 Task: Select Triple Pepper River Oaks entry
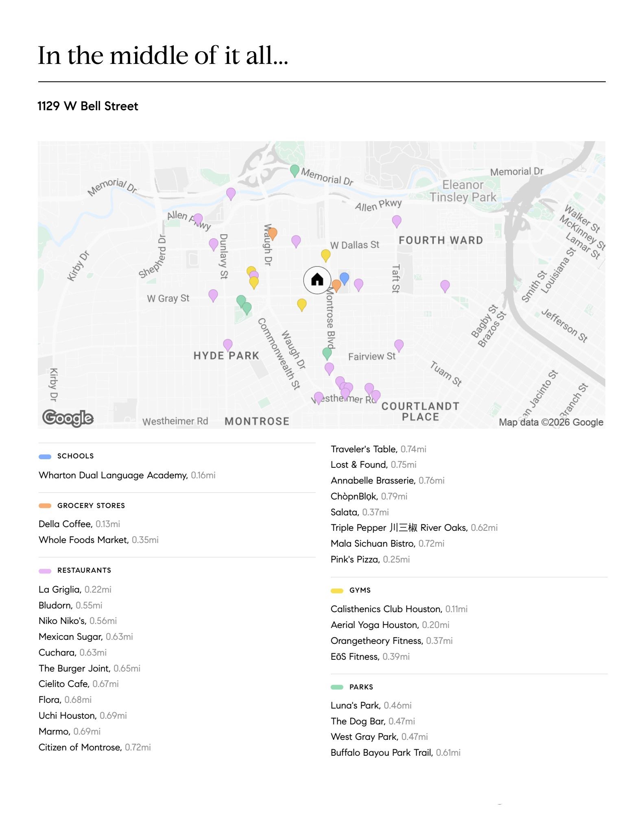point(414,528)
